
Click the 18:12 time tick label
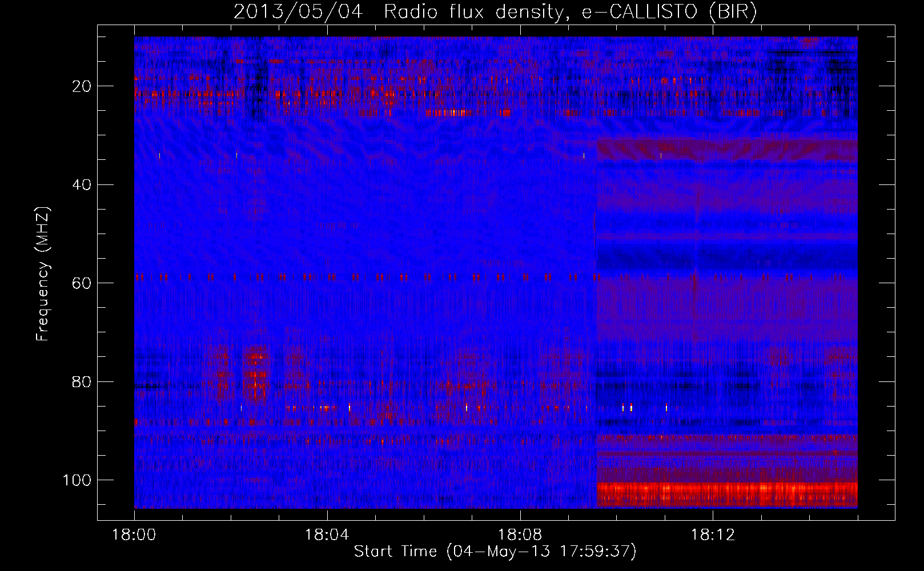713,534
